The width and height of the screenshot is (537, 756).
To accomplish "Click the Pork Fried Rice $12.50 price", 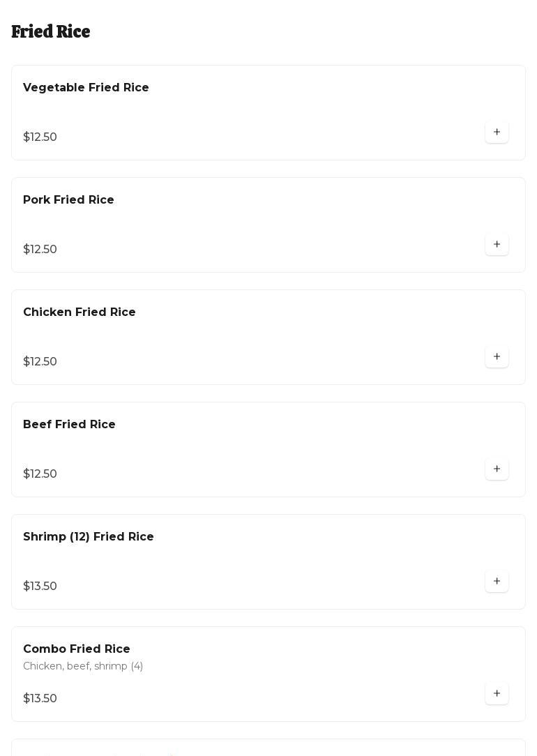I will pos(40,250).
